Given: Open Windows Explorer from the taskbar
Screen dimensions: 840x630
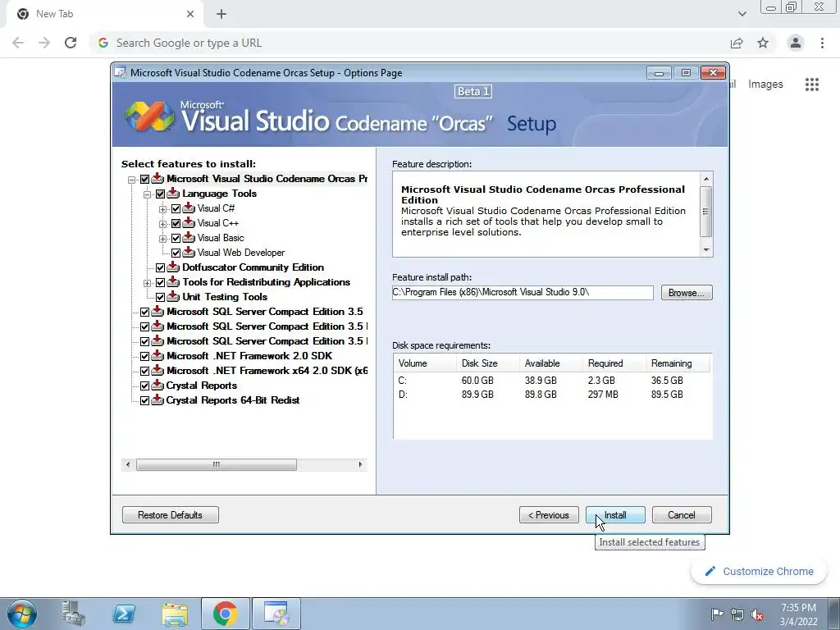Looking at the screenshot, I should coord(175,614).
